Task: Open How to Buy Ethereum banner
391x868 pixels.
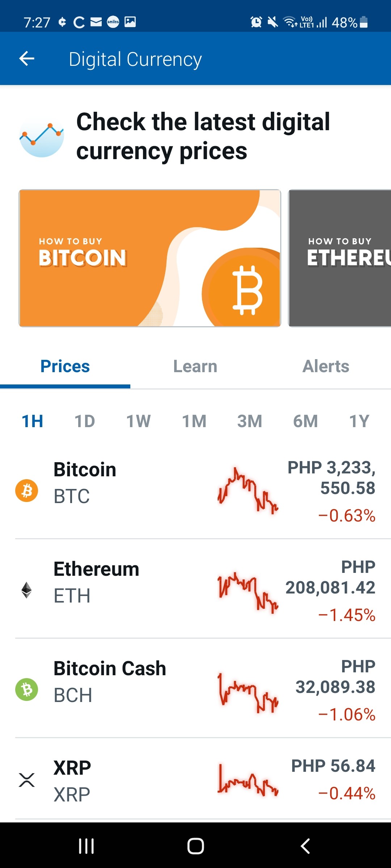Action: [340, 258]
